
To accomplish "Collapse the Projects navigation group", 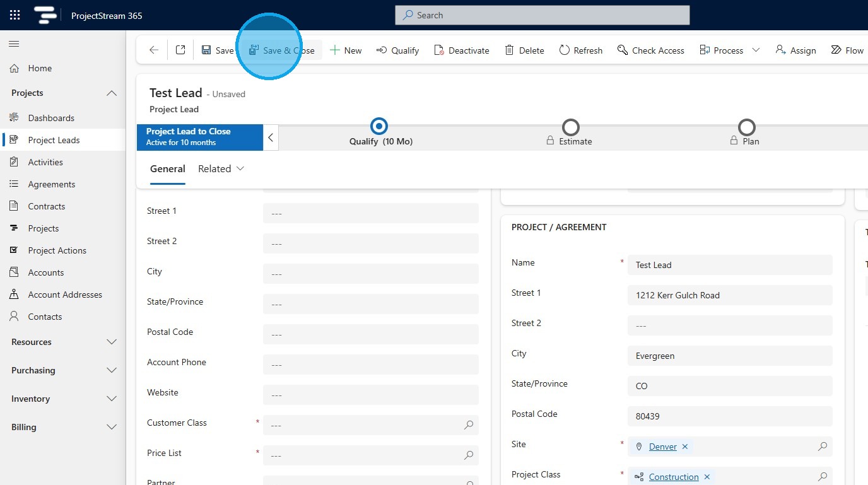I will click(x=112, y=93).
